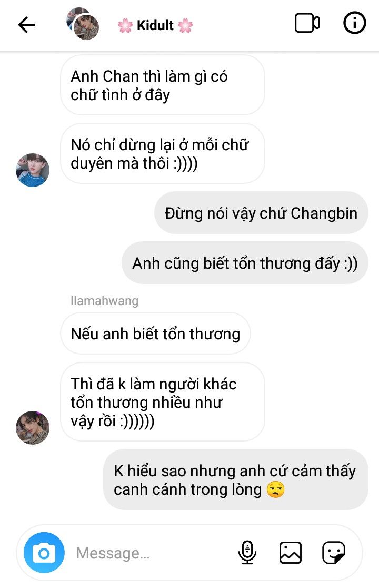Select message 'K hiểu sao nhưng anh cứ'
Viewport: 379px width, 588px height.
pyautogui.click(x=236, y=480)
